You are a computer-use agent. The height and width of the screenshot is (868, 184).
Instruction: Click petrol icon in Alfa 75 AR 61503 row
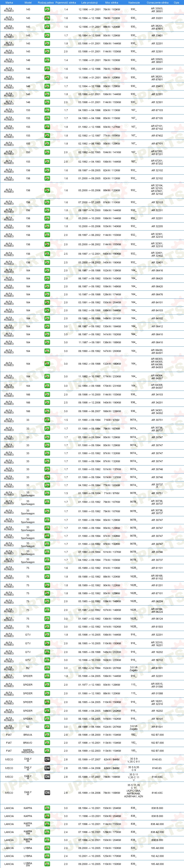47,627
